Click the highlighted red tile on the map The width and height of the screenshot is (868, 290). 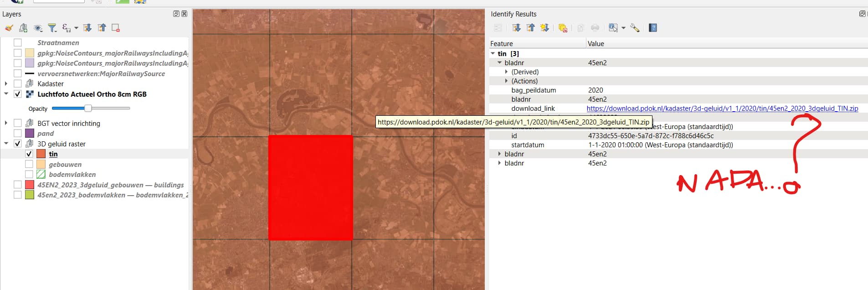click(311, 187)
